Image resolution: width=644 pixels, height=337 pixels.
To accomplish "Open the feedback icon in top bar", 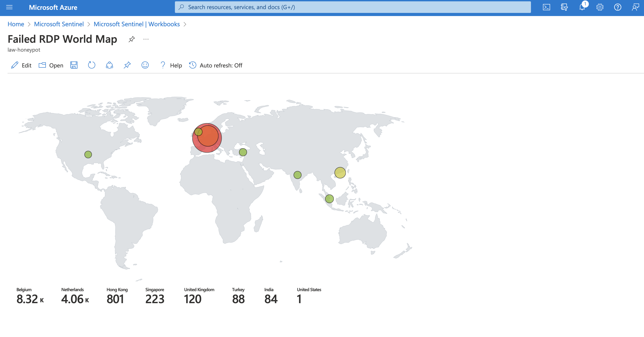I will coord(635,7).
